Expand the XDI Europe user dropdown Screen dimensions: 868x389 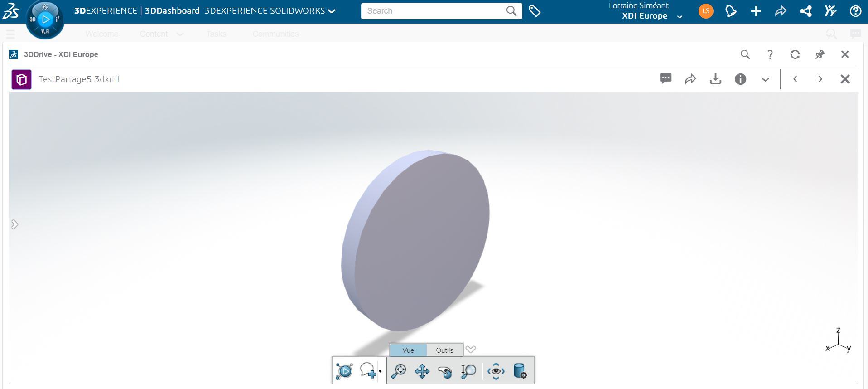point(680,17)
